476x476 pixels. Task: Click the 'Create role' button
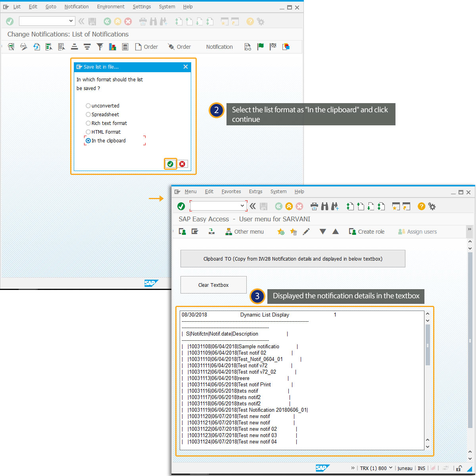click(367, 232)
